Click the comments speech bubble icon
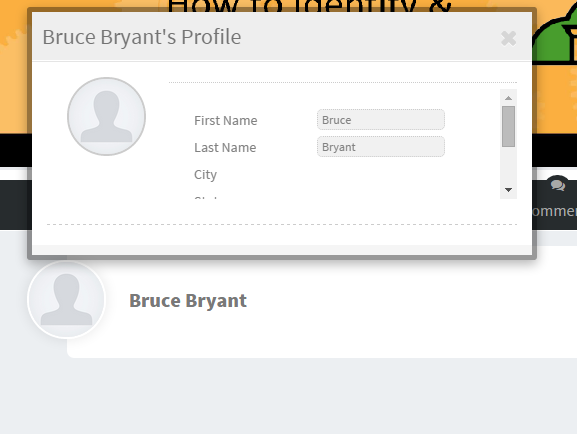The width and height of the screenshot is (577, 434). point(558,185)
